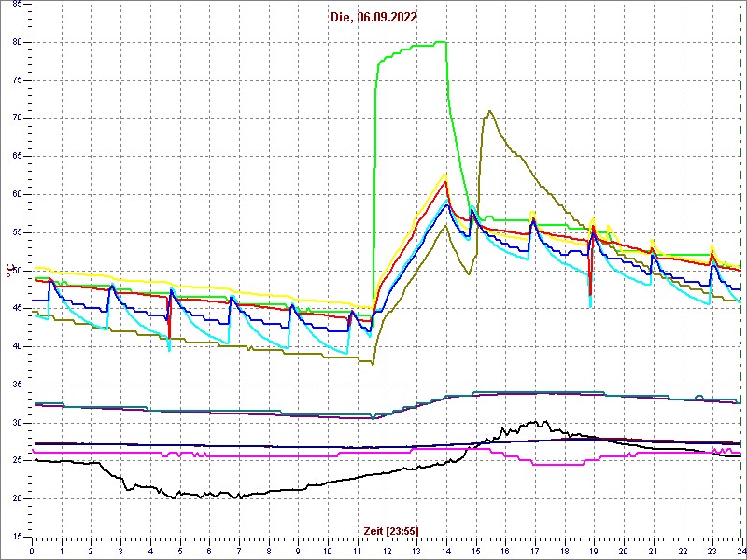747x560 pixels.
Task: Click the 75 tick label on the temperature axis
Action: (x=16, y=80)
